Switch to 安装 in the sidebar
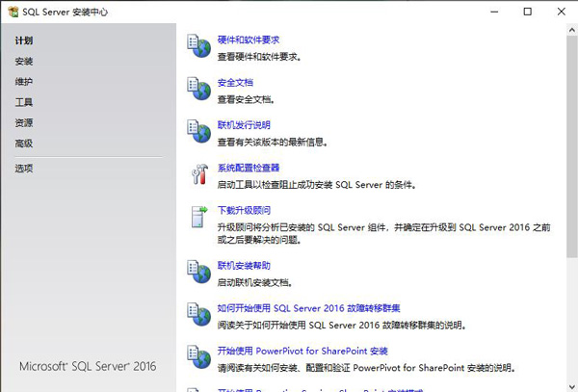The image size is (578, 392). (x=24, y=61)
